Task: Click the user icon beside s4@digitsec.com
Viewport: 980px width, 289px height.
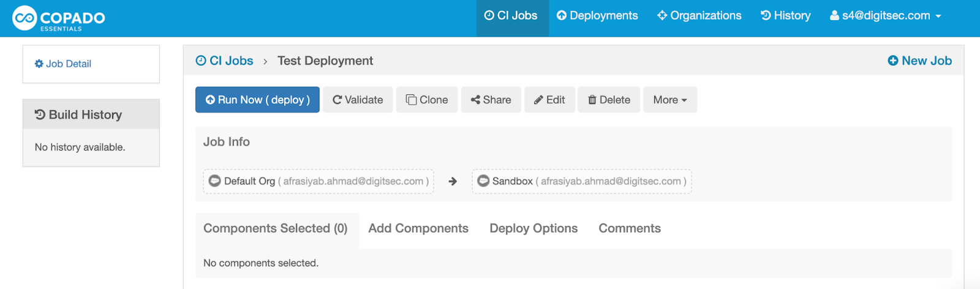Action: (834, 15)
